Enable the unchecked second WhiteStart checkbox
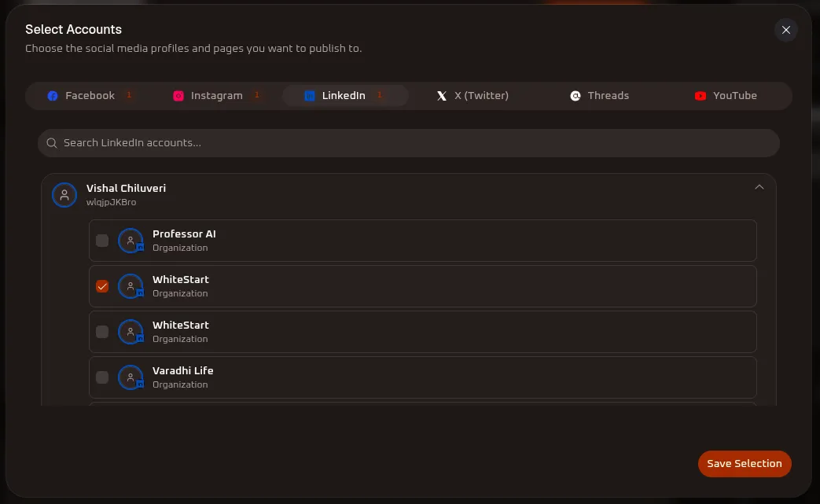 pyautogui.click(x=102, y=332)
